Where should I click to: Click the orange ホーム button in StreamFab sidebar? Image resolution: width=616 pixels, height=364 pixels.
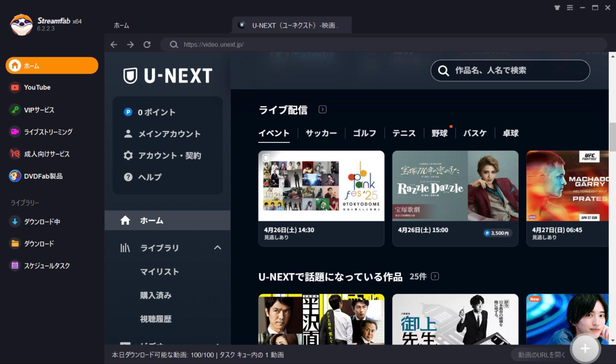[52, 66]
